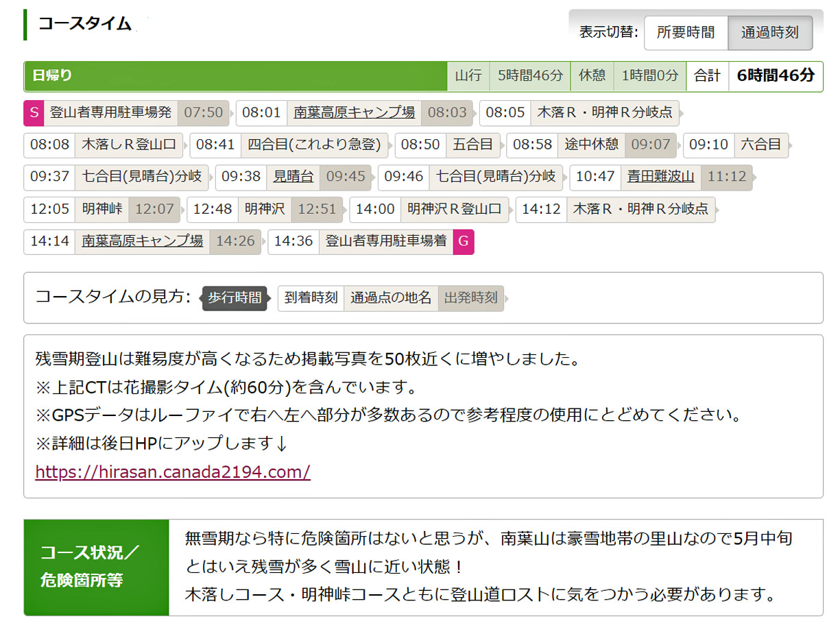Click the pink G goal marker
Screen dimensions: 840x634
coord(464,241)
